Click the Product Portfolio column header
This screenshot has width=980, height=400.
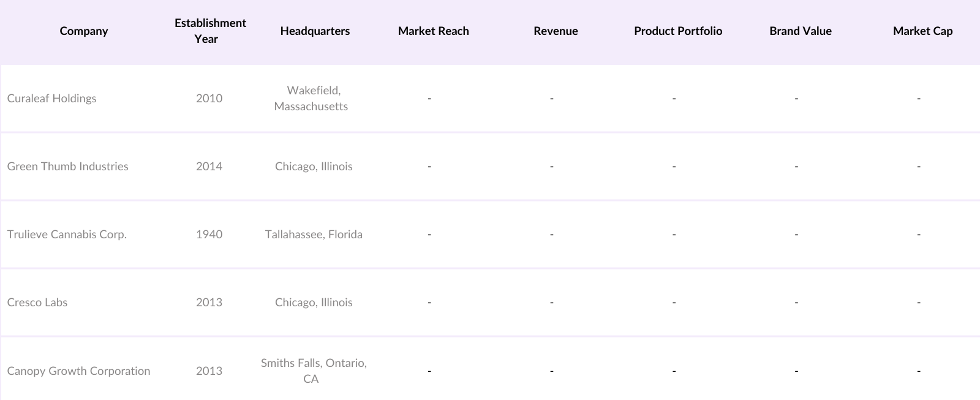pos(678,31)
